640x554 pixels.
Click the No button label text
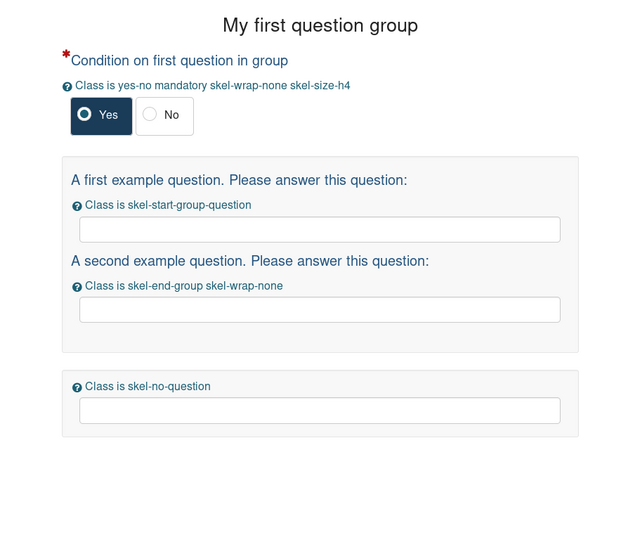(172, 115)
